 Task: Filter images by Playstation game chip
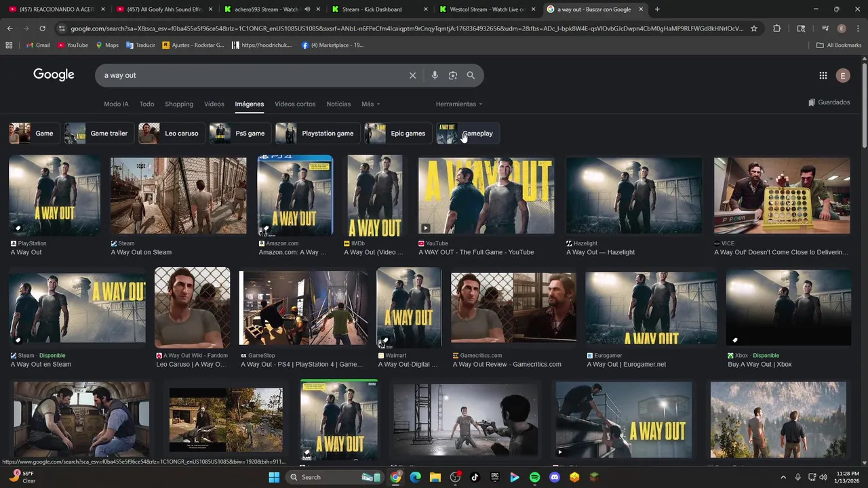317,134
